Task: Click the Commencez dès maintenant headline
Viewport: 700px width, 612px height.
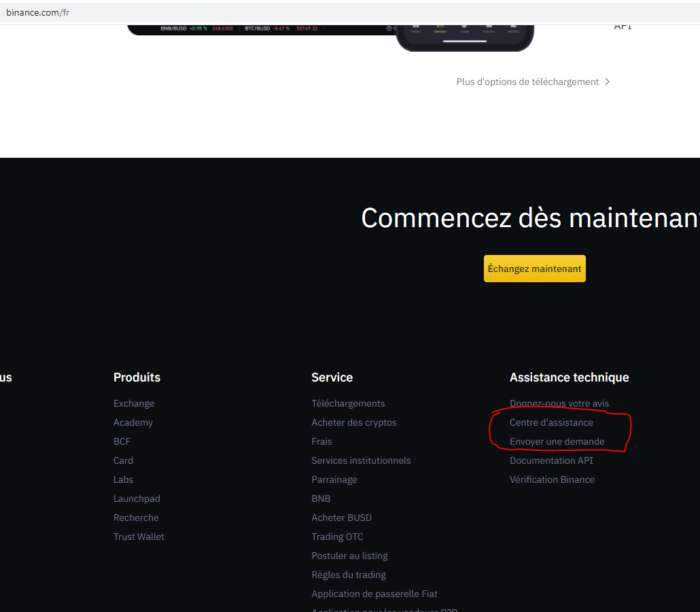Action: click(x=530, y=218)
